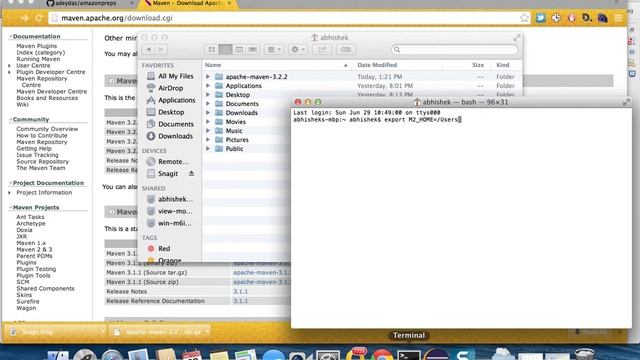Go forward in Finder window
The image size is (640, 360).
[161, 49]
